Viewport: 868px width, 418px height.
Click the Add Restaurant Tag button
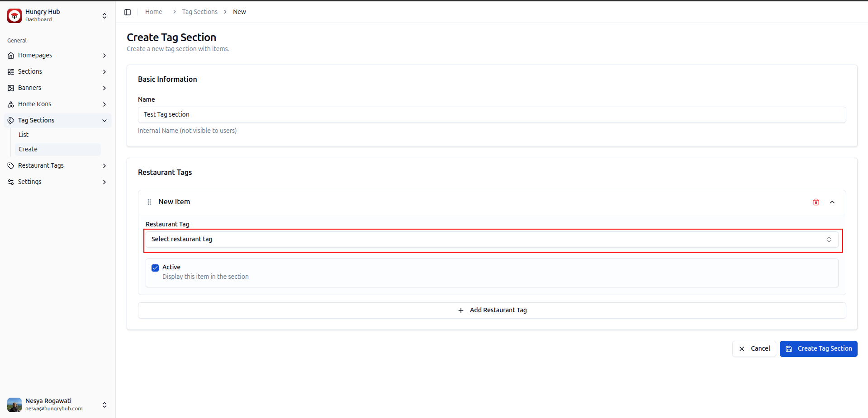click(492, 310)
